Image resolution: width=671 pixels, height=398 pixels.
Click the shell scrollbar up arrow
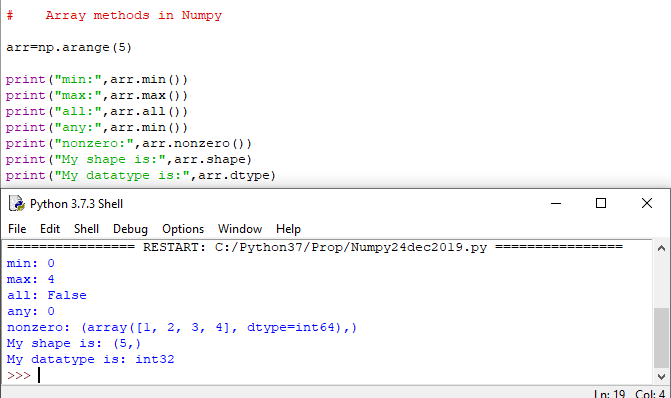pyautogui.click(x=661, y=248)
